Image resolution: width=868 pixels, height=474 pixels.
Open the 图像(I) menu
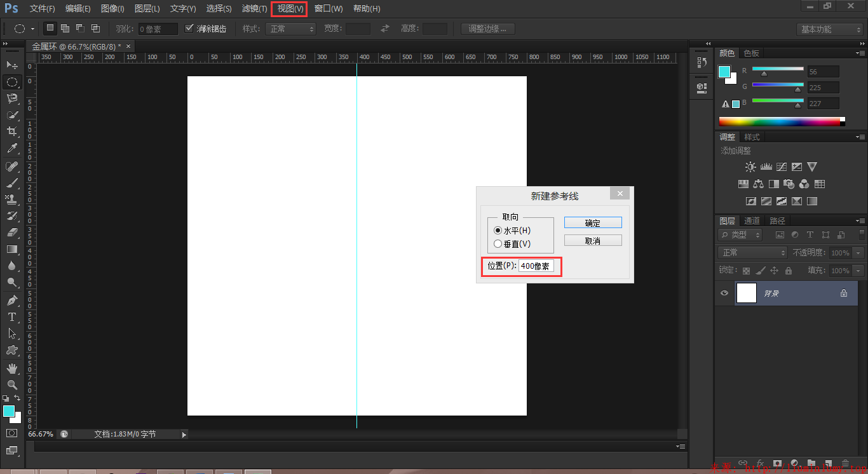click(x=112, y=9)
